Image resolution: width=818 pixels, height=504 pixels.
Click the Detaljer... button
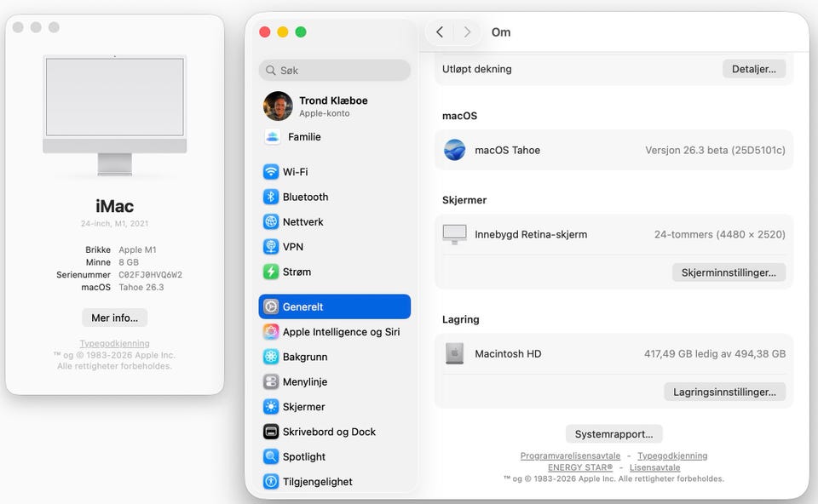pyautogui.click(x=754, y=69)
